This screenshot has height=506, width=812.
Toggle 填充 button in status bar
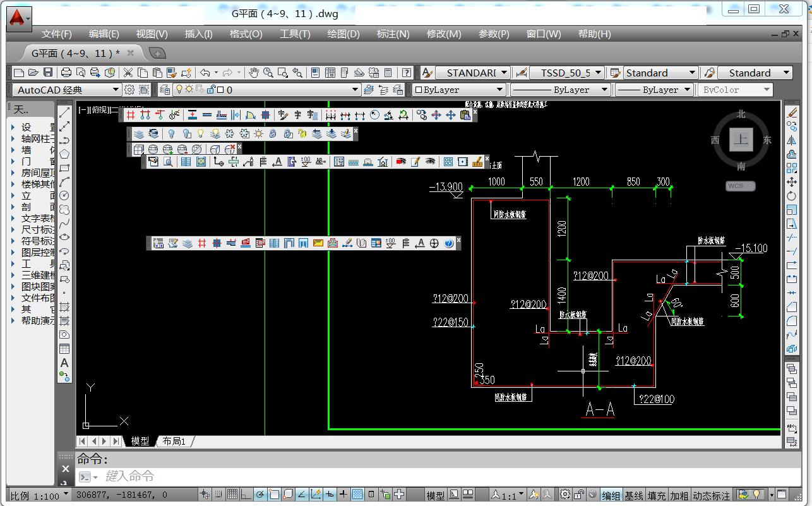click(x=657, y=496)
